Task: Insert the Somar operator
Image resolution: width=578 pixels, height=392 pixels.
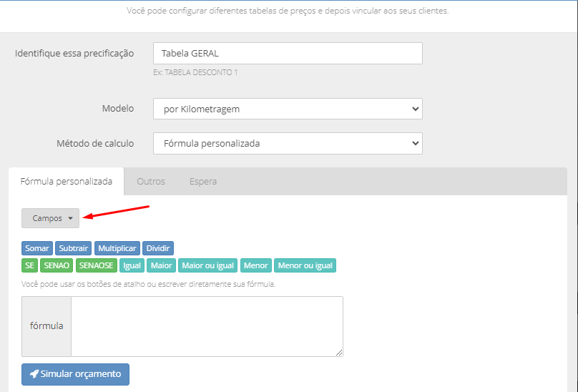Action: 37,248
